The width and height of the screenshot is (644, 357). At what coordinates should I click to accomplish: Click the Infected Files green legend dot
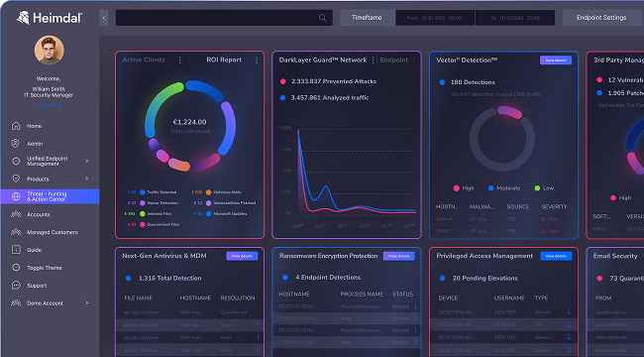coord(143,214)
